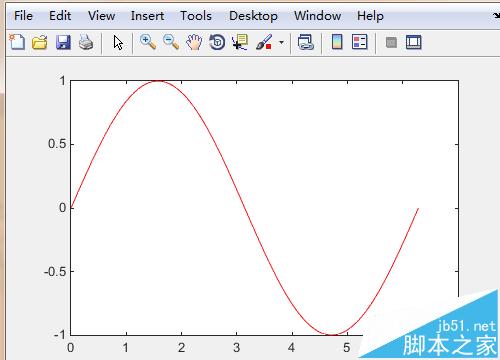Select the Edit Plot arrow tool

118,43
